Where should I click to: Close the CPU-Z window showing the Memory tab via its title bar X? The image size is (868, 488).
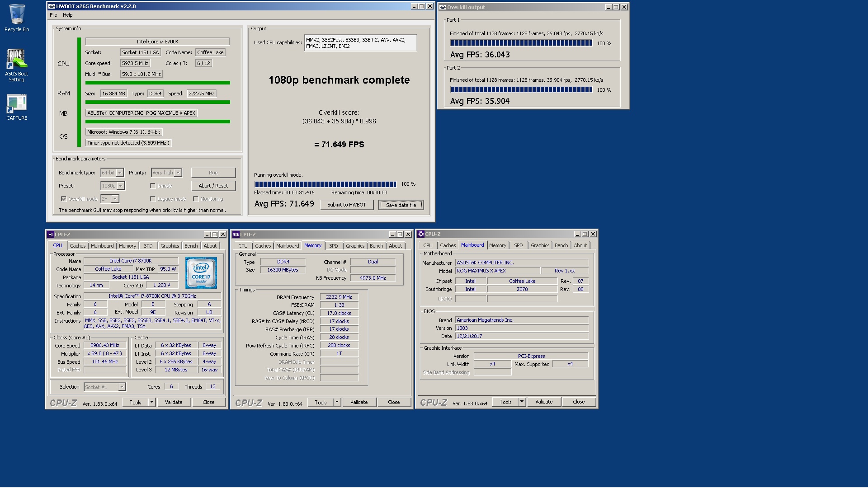408,235
